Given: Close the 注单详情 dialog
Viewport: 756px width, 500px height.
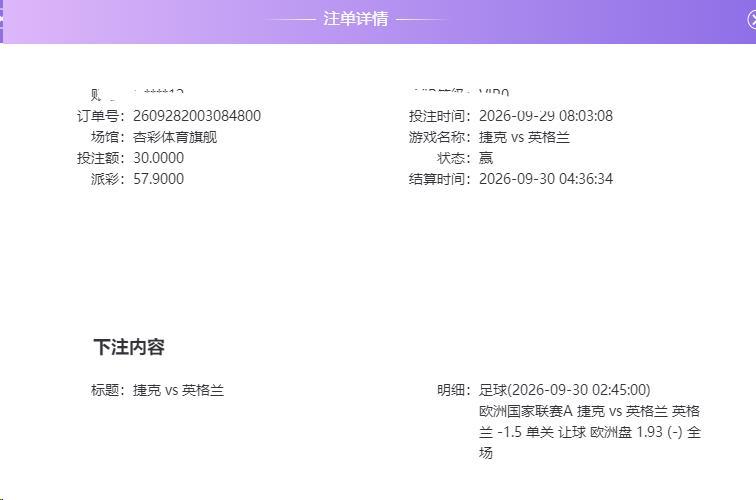Looking at the screenshot, I should point(751,20).
